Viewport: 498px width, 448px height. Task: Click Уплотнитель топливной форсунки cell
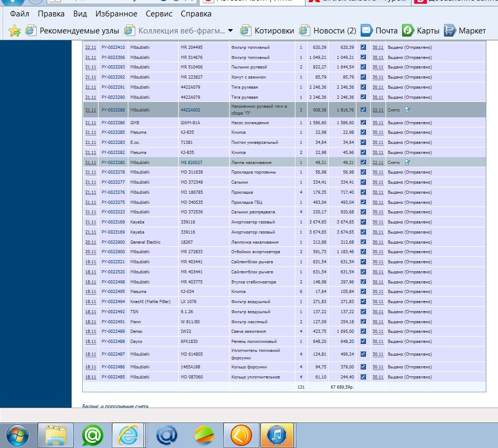point(255,354)
